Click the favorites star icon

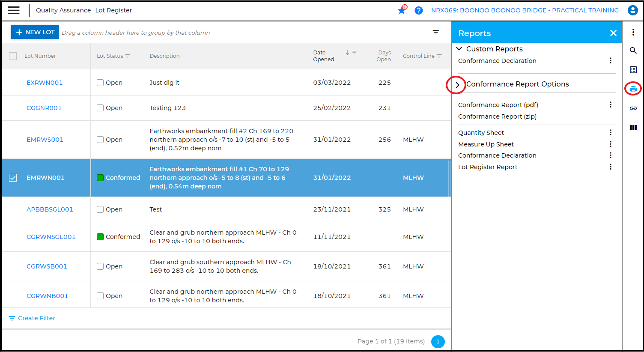(x=402, y=10)
